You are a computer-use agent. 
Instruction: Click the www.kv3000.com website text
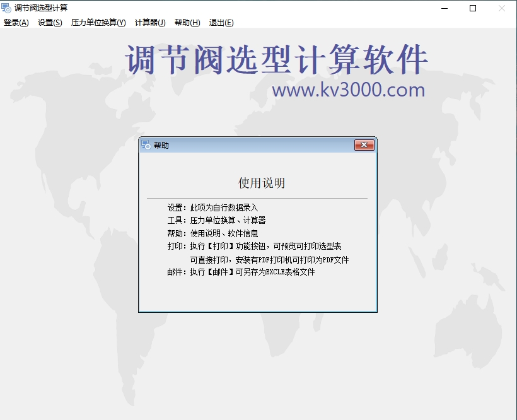(x=349, y=90)
